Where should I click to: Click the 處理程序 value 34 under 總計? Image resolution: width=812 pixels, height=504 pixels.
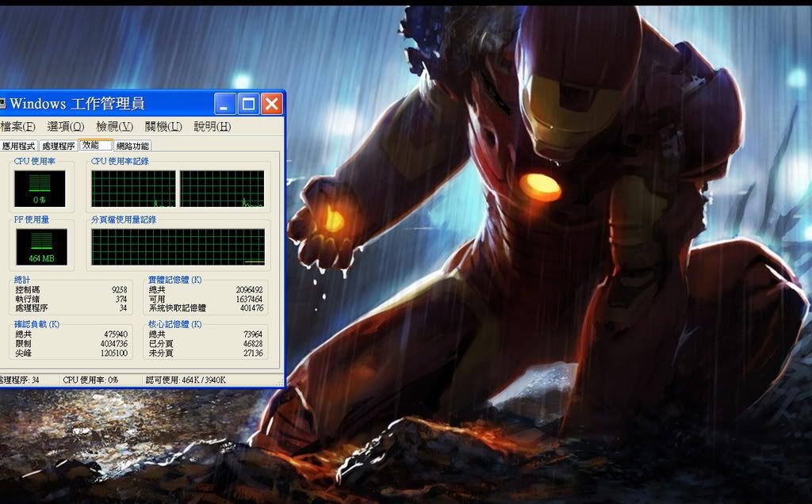pos(123,308)
